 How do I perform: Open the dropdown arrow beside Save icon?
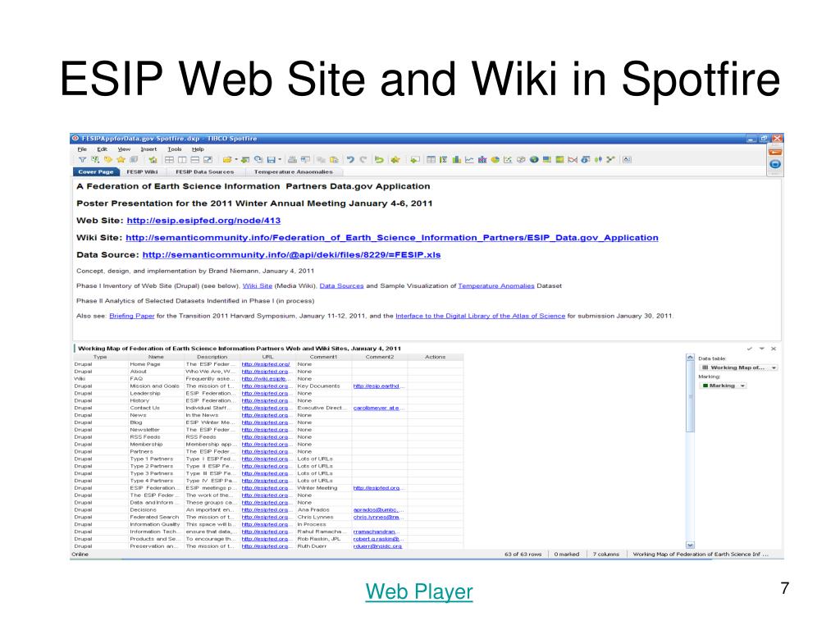tap(280, 159)
